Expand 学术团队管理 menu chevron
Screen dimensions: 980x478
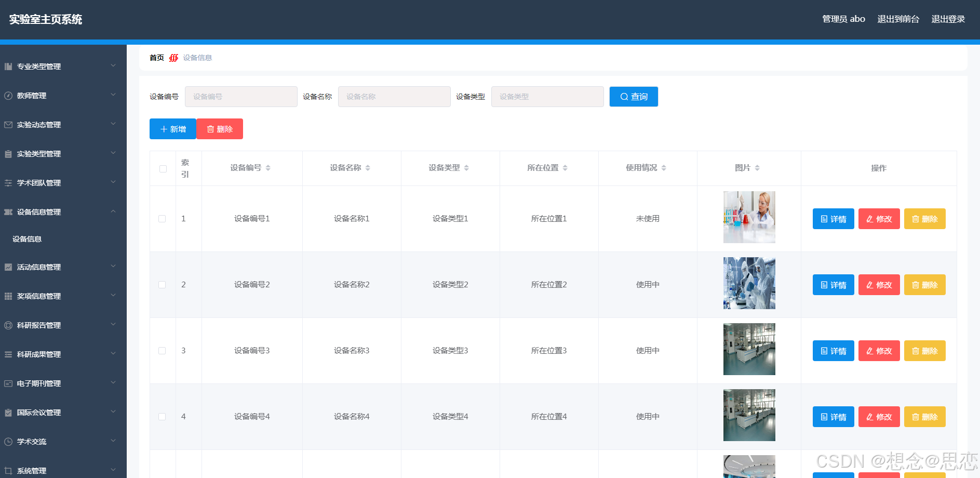point(113,182)
